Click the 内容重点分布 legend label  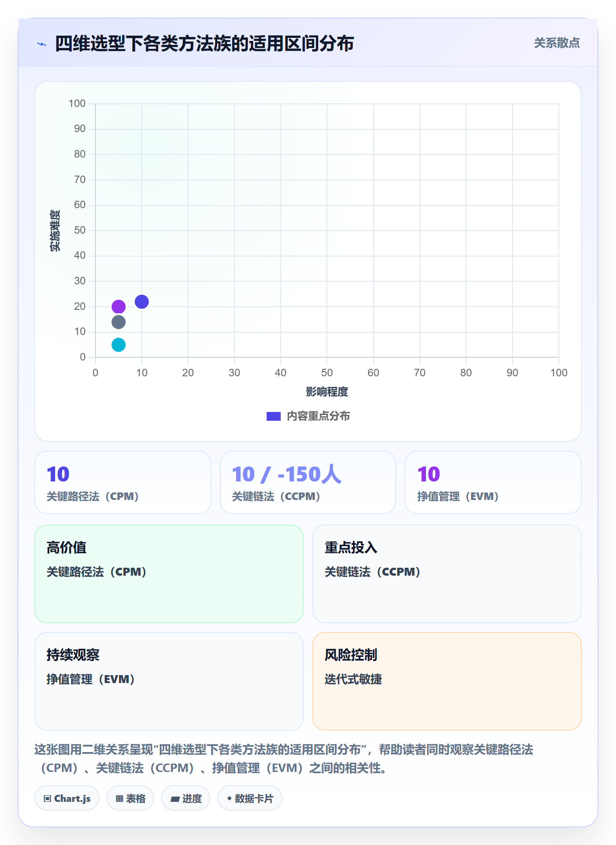click(x=319, y=416)
